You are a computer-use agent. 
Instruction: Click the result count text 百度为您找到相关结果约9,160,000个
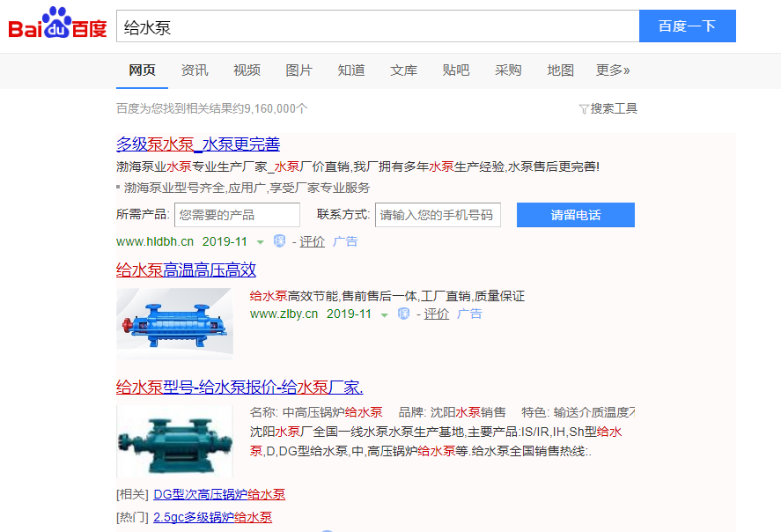click(211, 108)
